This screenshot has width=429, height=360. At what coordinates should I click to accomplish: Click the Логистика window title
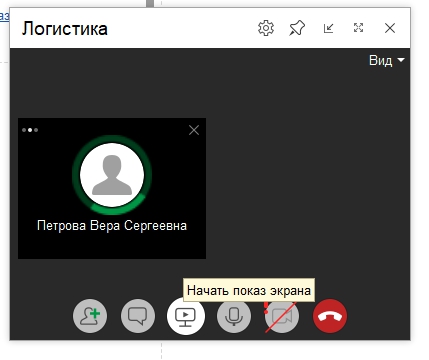click(65, 28)
